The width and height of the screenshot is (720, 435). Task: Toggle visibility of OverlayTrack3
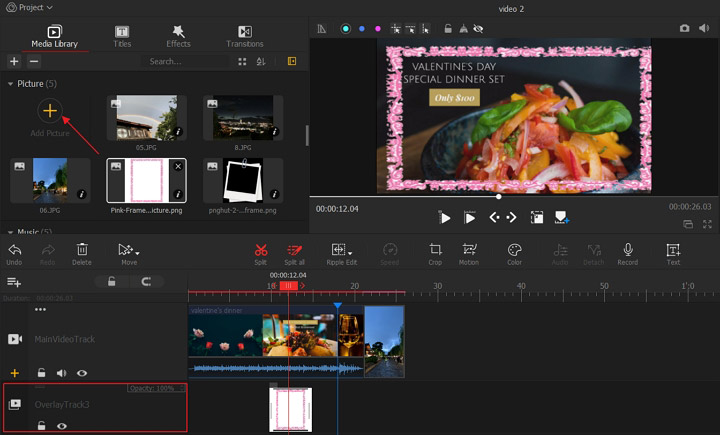pos(62,425)
